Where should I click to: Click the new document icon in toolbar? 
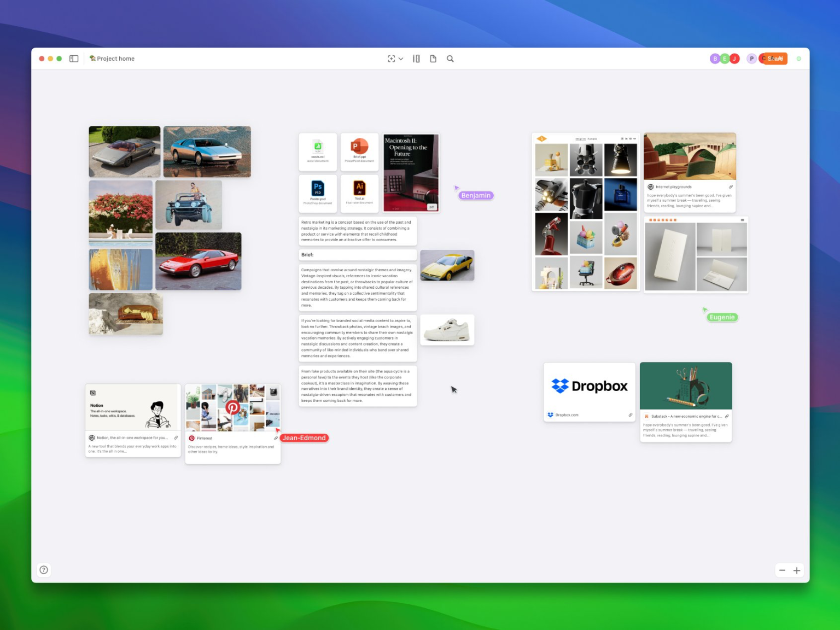coord(433,59)
